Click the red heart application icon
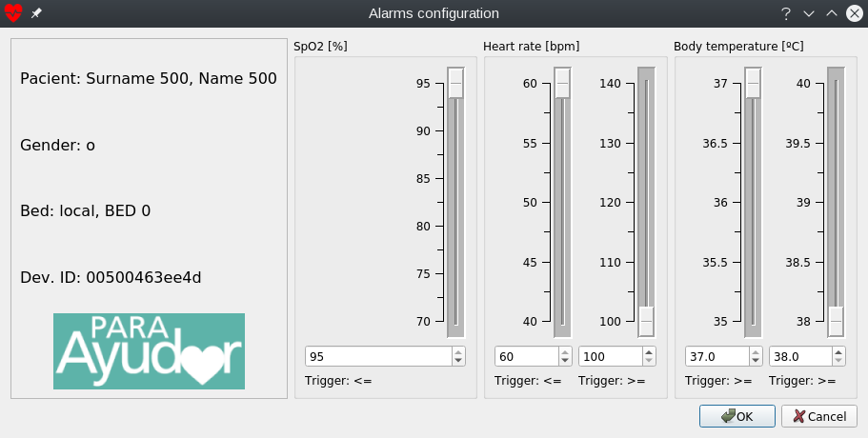Screen dimensions: 868x438 click(13, 12)
